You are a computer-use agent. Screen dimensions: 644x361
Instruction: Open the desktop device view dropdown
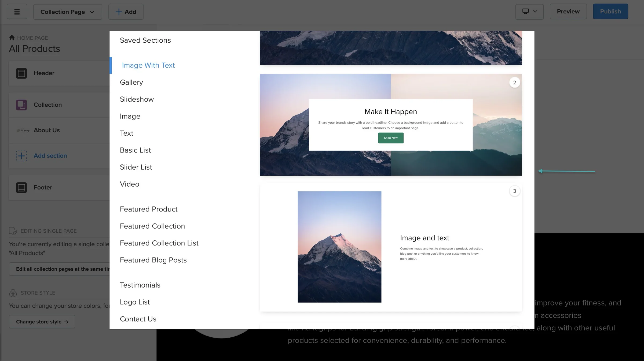coord(529,12)
